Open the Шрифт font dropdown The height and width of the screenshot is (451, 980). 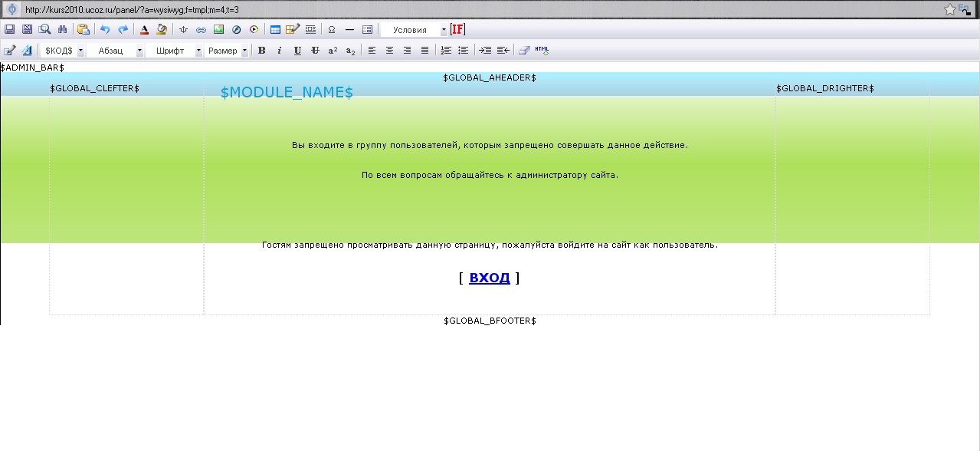tap(174, 51)
